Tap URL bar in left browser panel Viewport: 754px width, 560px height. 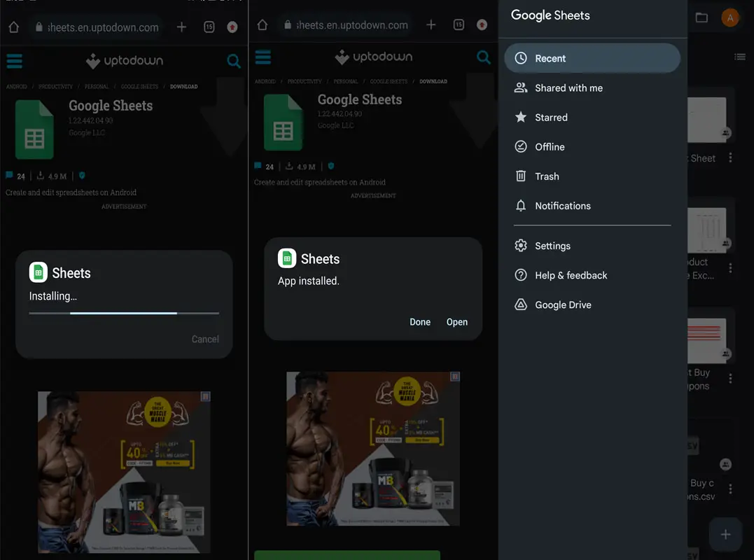click(x=97, y=27)
